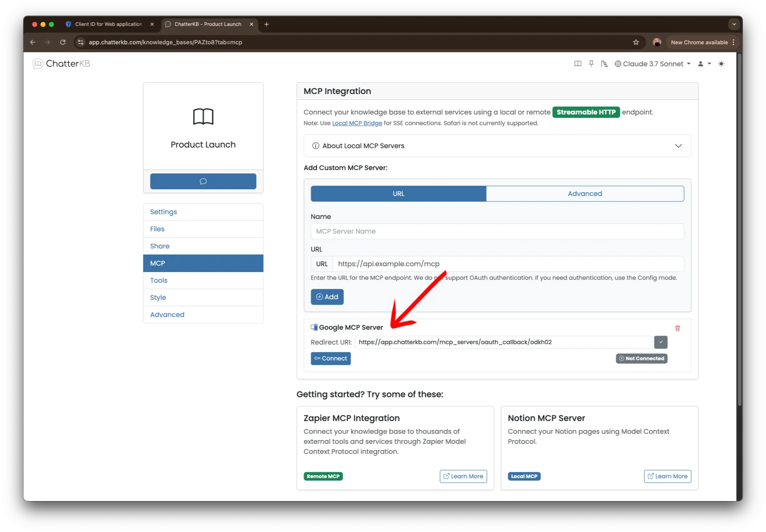Click the page vertical scrollbar

click(739, 230)
